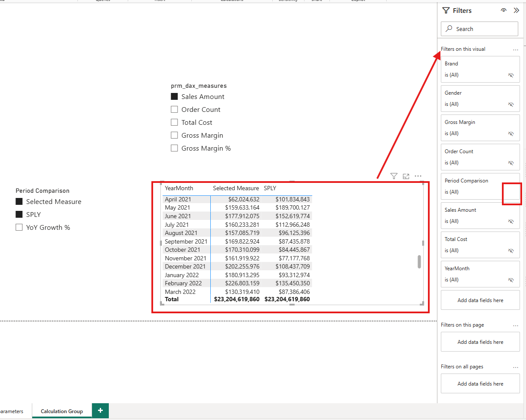Image resolution: width=526 pixels, height=420 pixels.
Task: Expand the Total Cost filter card
Action: coord(480,244)
